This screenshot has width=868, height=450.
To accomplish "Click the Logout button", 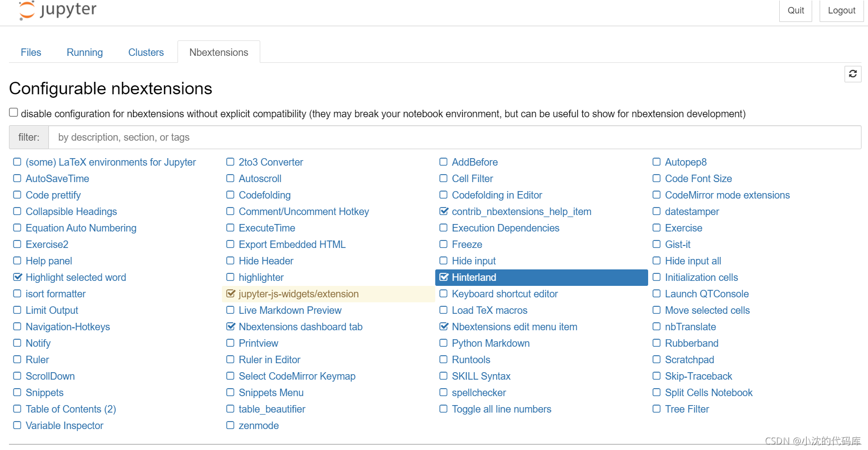I will [841, 10].
